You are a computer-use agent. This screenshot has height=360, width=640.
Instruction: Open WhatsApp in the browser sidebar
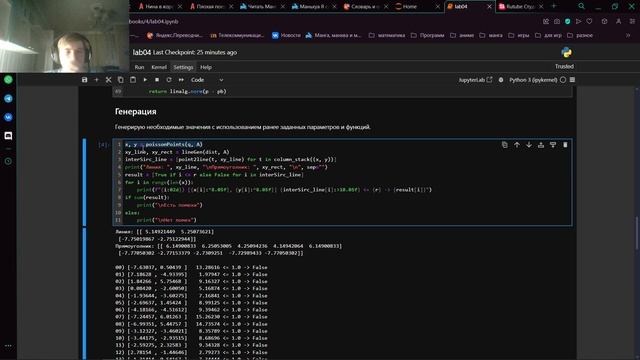click(8, 80)
